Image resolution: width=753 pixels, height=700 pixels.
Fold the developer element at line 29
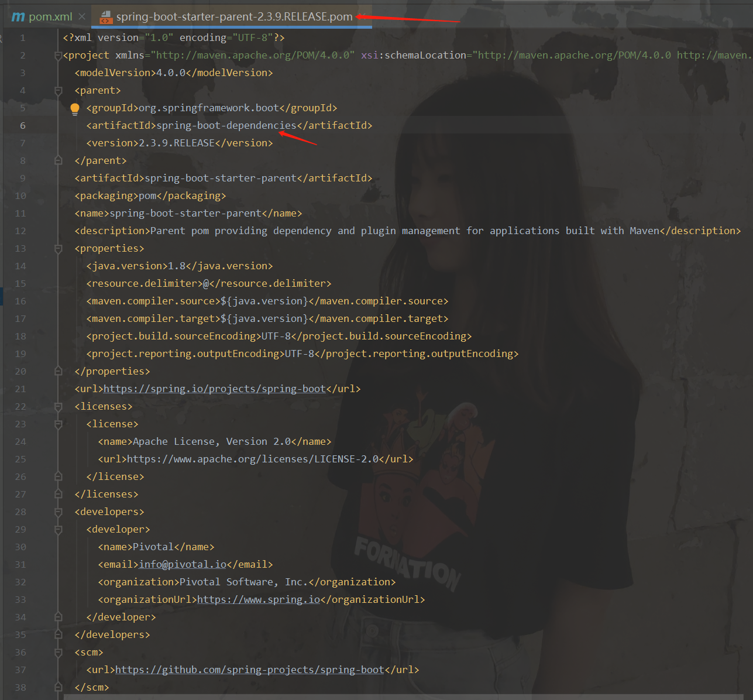click(x=58, y=530)
